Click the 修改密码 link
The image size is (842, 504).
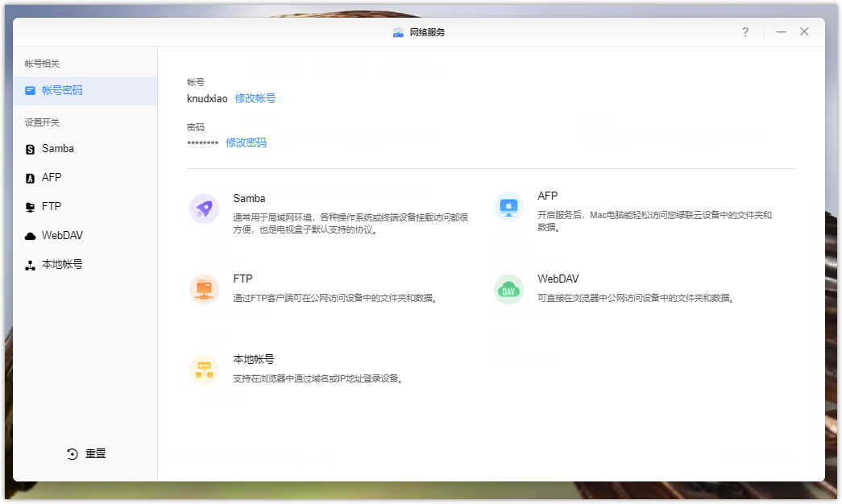tap(246, 143)
